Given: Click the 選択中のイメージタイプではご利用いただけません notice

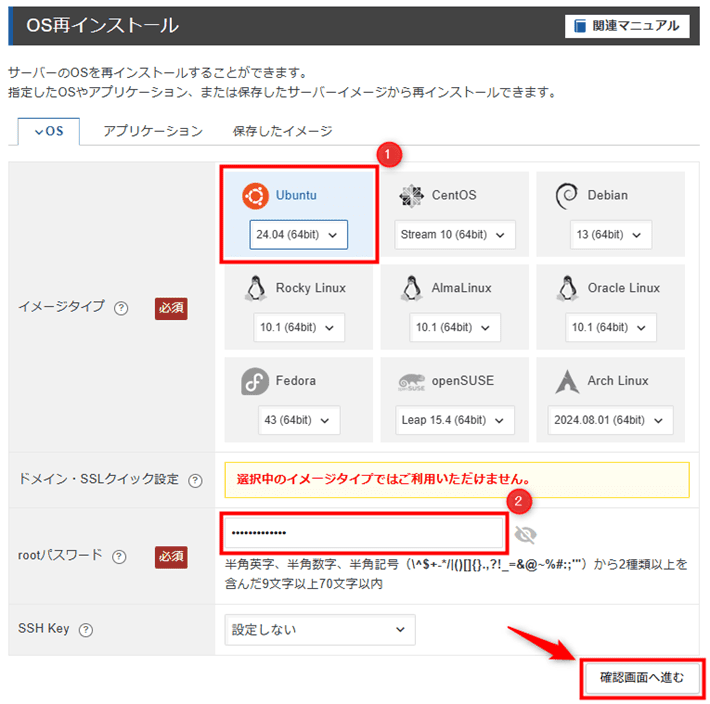Looking at the screenshot, I should coord(457,480).
